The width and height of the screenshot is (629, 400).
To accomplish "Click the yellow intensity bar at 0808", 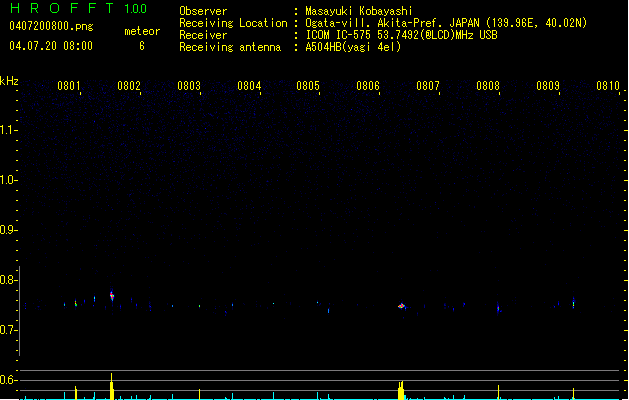I will point(498,392).
